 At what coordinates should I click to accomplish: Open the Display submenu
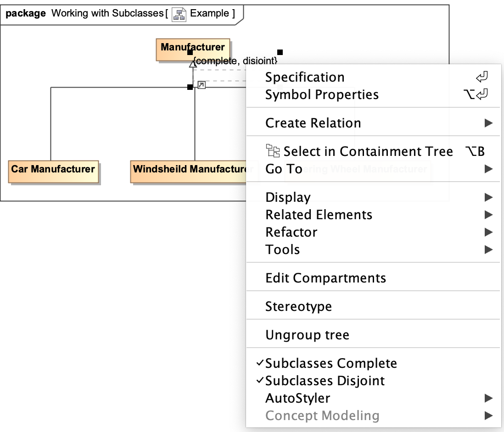click(288, 197)
